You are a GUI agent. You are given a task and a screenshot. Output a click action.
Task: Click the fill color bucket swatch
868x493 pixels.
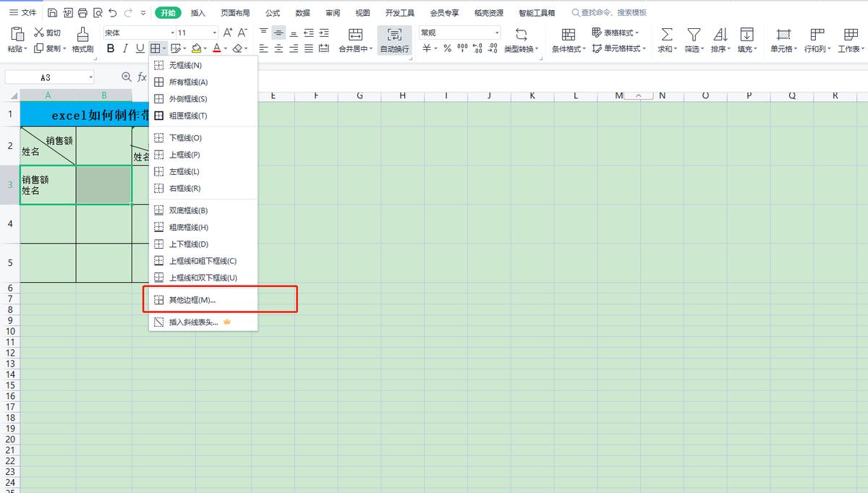[196, 48]
